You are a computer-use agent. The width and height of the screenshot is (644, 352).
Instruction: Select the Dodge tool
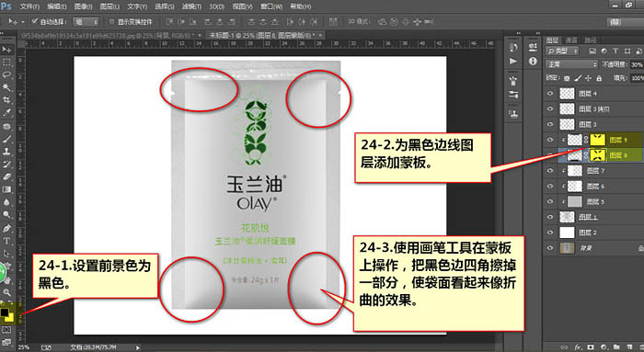[x=6, y=214]
